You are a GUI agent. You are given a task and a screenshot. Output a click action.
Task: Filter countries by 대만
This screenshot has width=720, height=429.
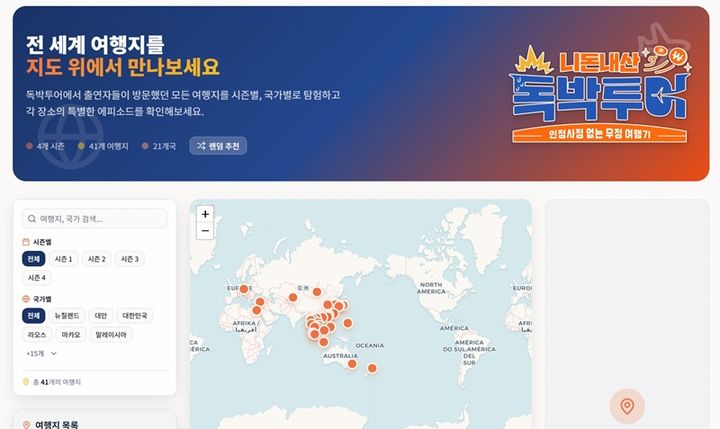tap(101, 316)
